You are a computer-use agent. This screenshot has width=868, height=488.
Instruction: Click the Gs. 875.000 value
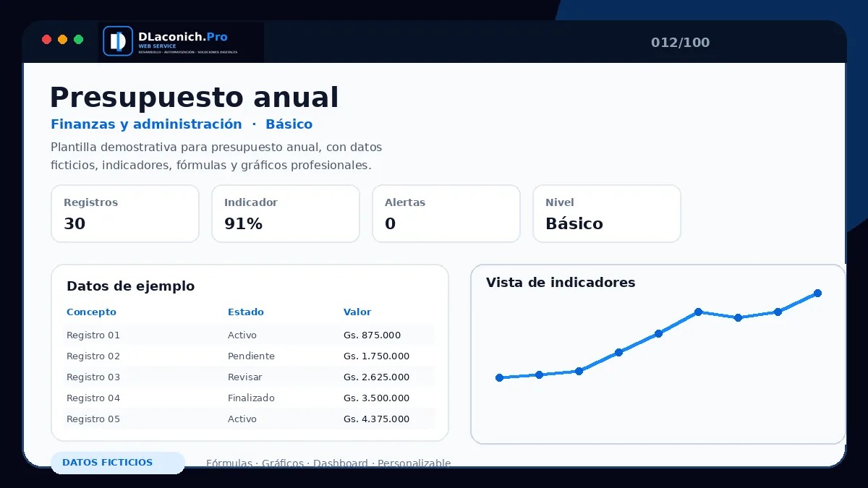[x=372, y=335]
